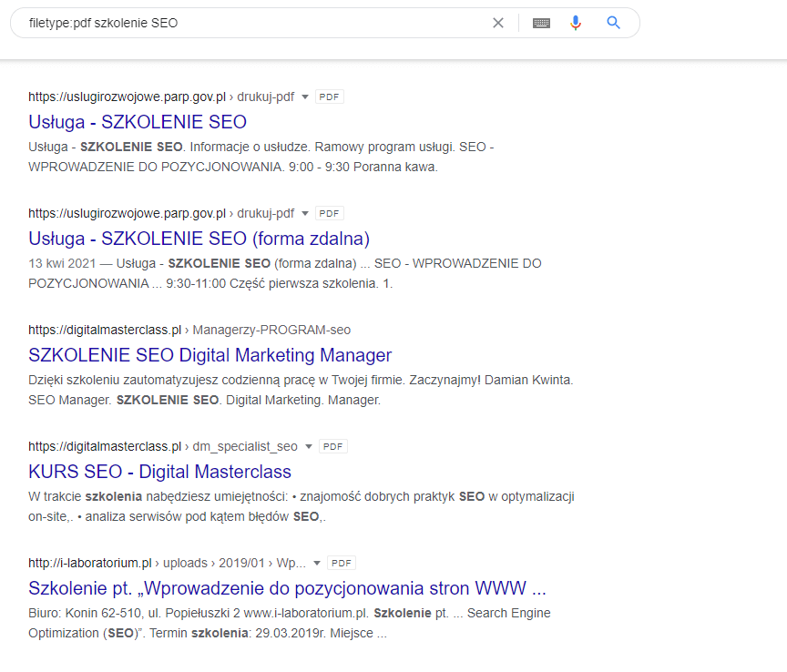
Task: Click the digitalmasterclass.pl Managerzy-PROGRAM-seo URL
Action: (189, 330)
